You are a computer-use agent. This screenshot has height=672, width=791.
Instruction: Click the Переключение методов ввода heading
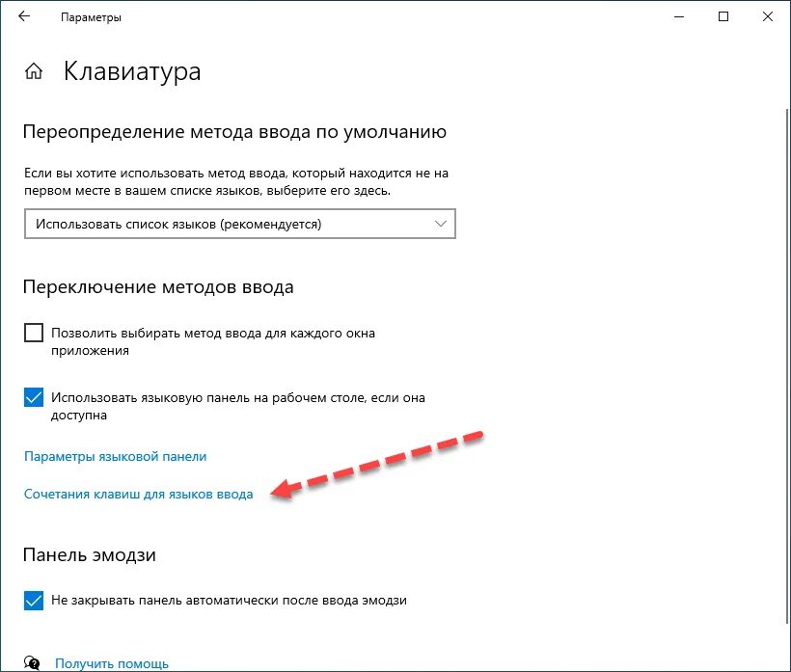coord(158,287)
